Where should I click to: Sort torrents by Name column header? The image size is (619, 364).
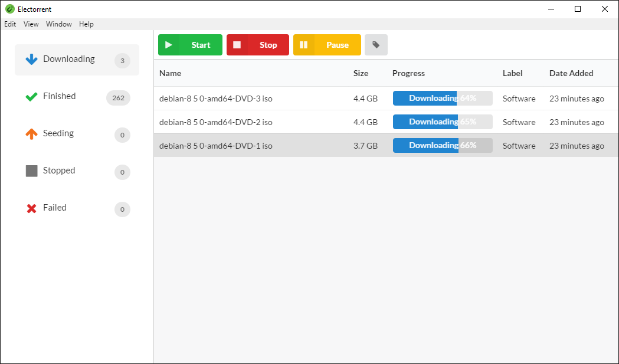[170, 73]
